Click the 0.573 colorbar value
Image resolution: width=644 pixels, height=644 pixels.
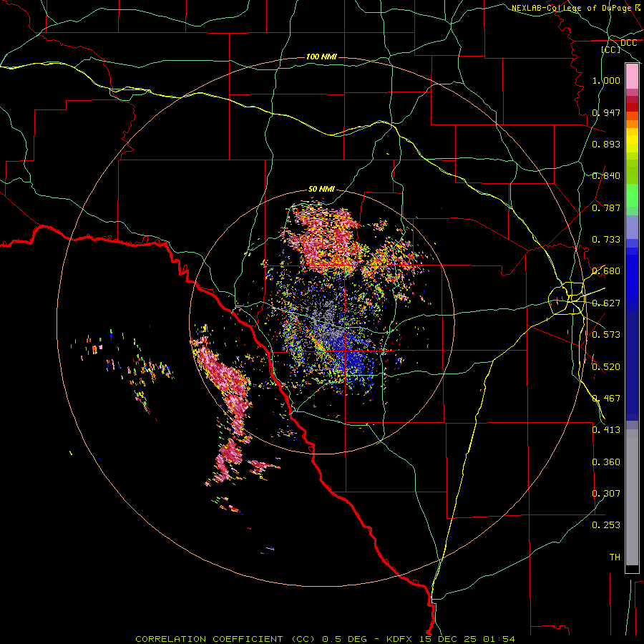pos(606,335)
